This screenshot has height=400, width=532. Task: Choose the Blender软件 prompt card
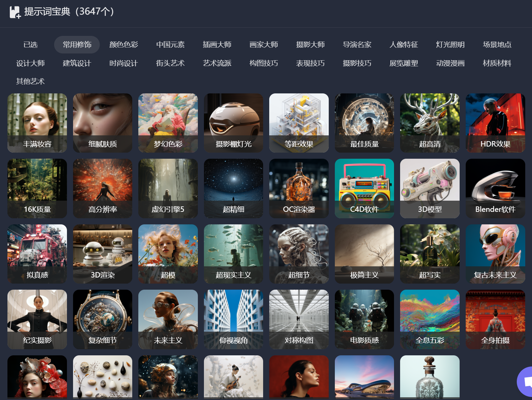click(495, 188)
